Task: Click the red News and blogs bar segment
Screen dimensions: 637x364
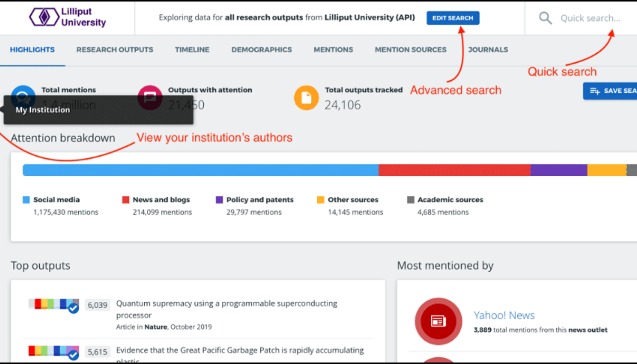Action: (x=455, y=170)
